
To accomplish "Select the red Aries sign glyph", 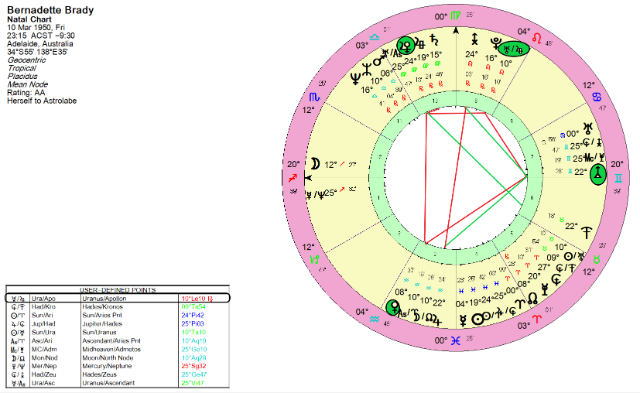I will click(538, 319).
